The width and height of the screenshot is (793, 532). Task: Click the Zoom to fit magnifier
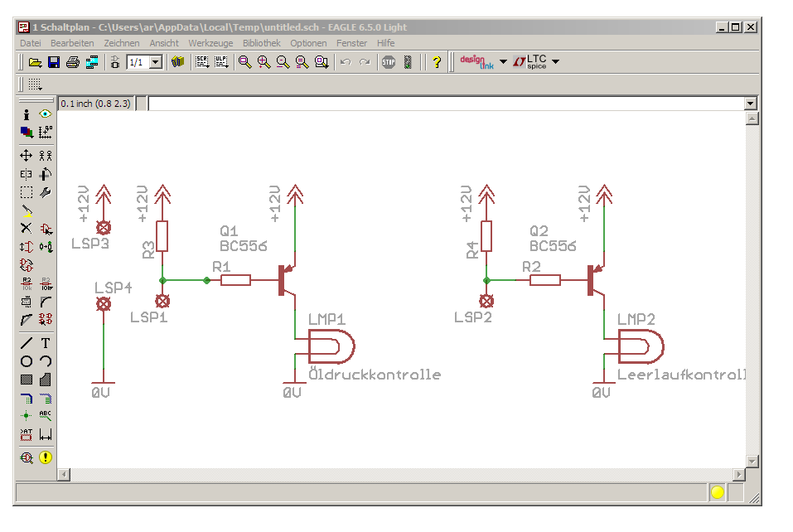coord(244,62)
